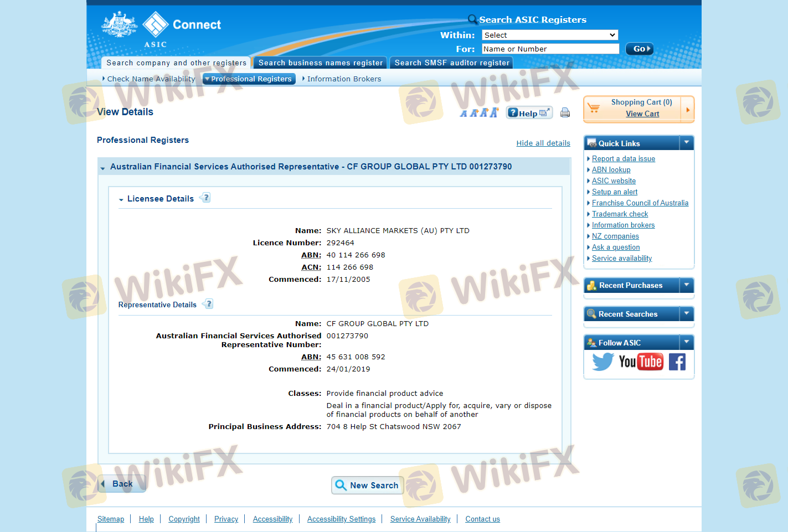Expand the Recent Searches panel
The width and height of the screenshot is (788, 532).
coord(687,314)
